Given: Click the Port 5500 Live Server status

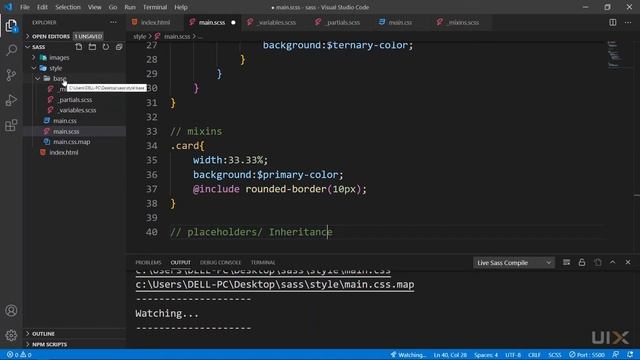Looking at the screenshot, I should click(x=587, y=355).
